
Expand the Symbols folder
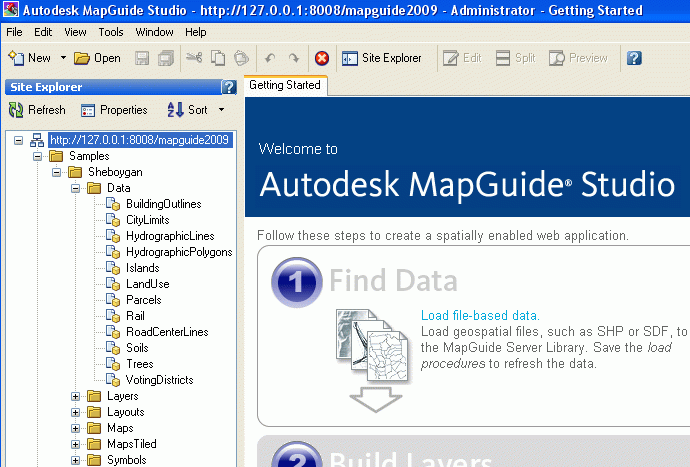click(x=75, y=460)
